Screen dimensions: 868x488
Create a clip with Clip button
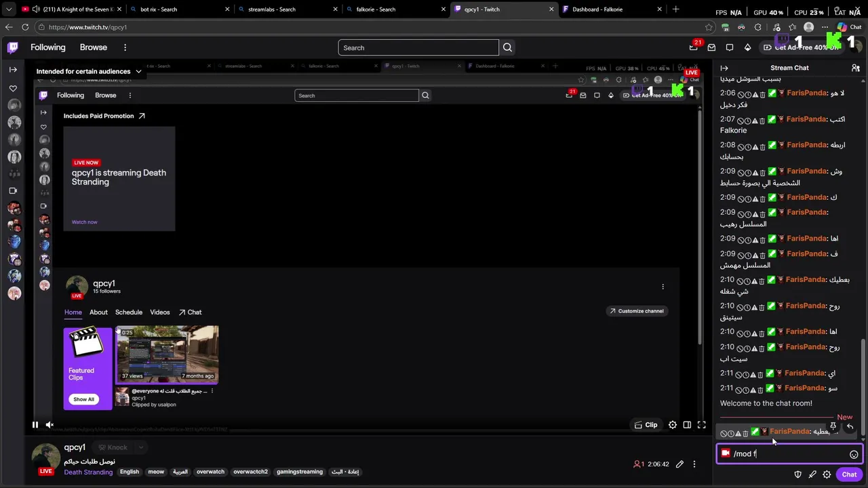click(646, 425)
